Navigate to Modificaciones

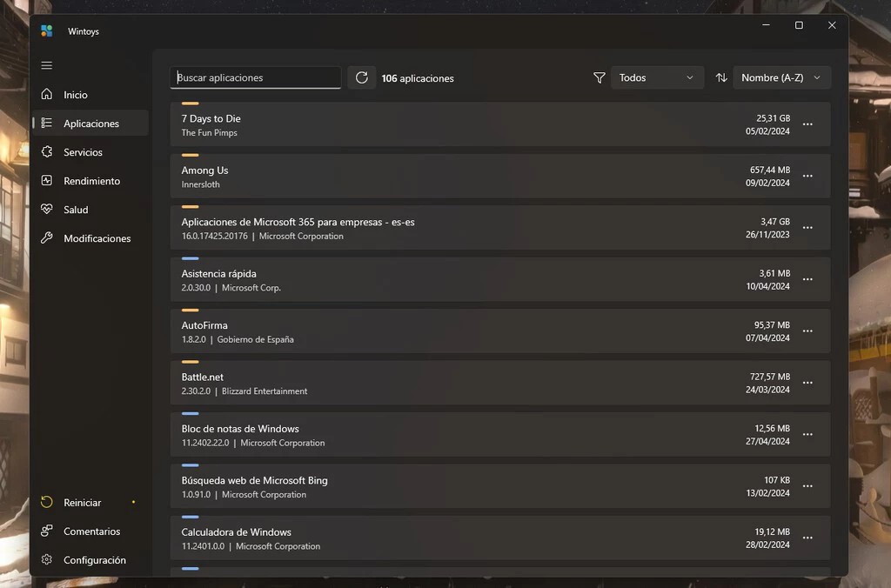pos(90,238)
